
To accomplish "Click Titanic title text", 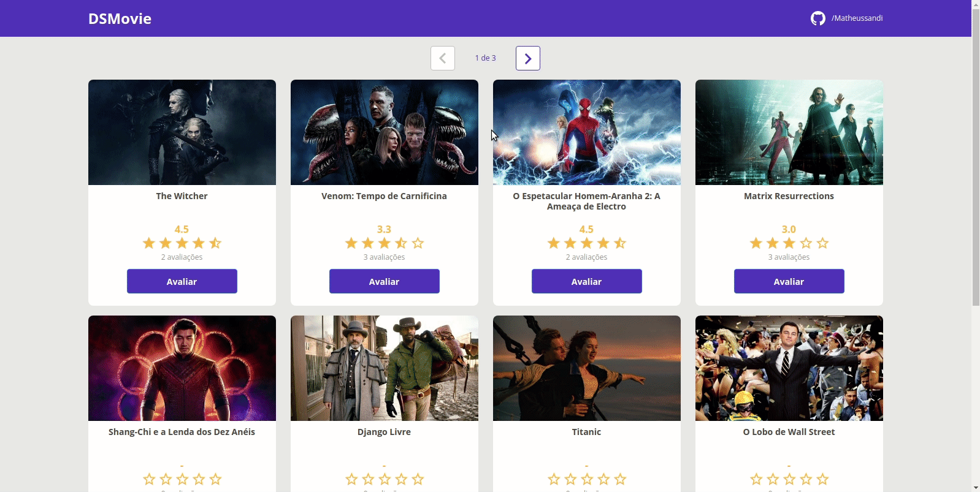I will coord(587,432).
